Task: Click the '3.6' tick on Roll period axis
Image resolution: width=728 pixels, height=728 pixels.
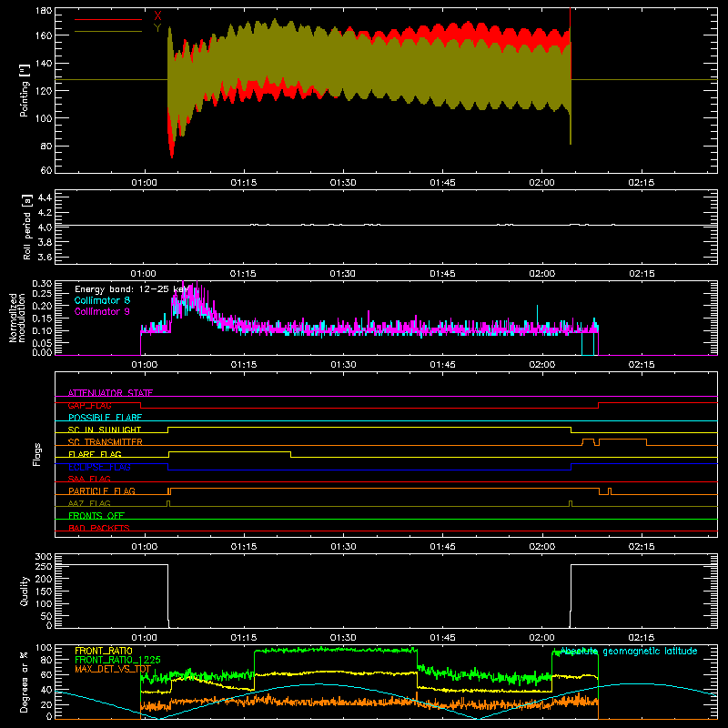Action: pos(45,257)
